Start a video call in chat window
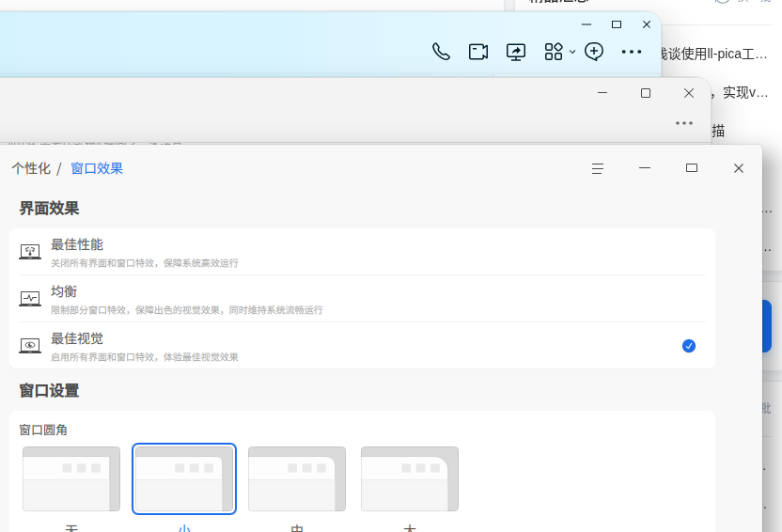This screenshot has width=782, height=532. pos(478,52)
